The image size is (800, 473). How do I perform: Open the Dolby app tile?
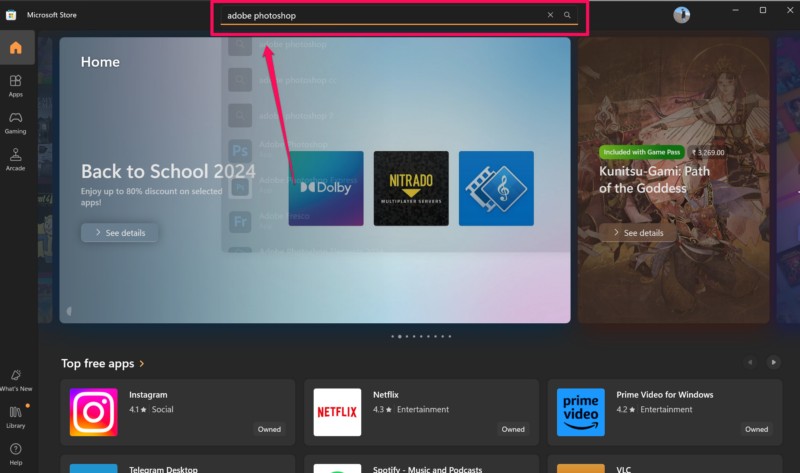pyautogui.click(x=326, y=188)
